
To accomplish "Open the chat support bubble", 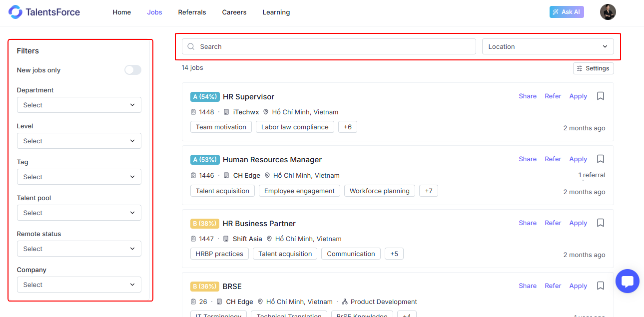I will pyautogui.click(x=627, y=281).
